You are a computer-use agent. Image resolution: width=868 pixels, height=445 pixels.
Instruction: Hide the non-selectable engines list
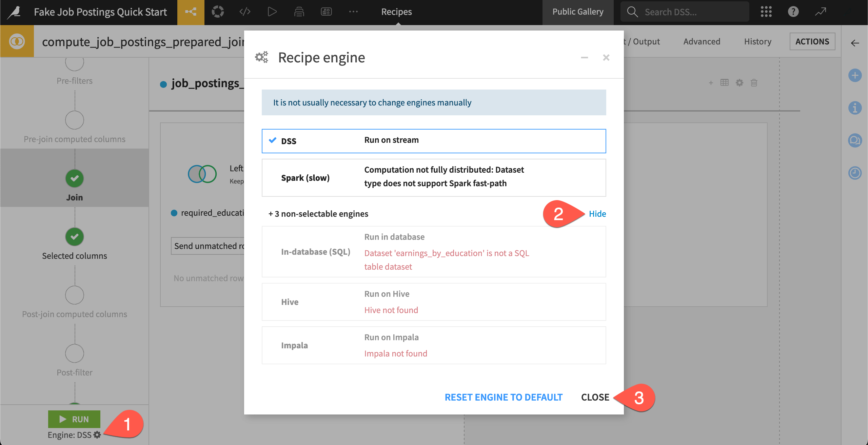click(x=597, y=213)
